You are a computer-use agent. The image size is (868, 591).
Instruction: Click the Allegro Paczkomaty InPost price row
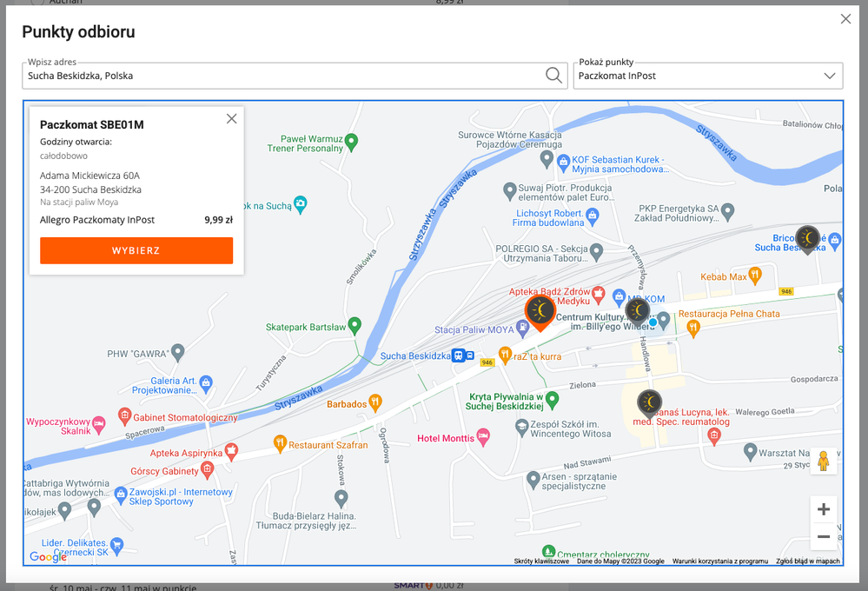point(136,220)
